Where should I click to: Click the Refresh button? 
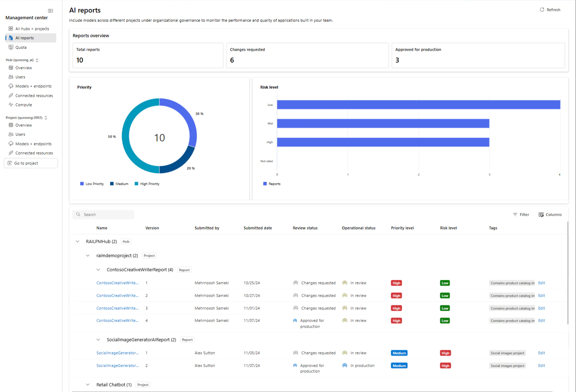coord(550,10)
